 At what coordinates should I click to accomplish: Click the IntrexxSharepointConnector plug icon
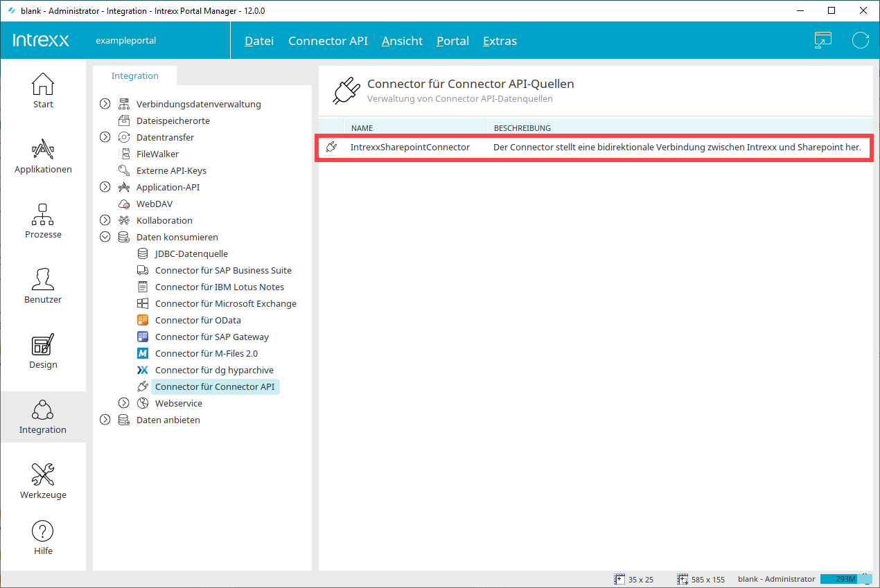click(x=331, y=147)
